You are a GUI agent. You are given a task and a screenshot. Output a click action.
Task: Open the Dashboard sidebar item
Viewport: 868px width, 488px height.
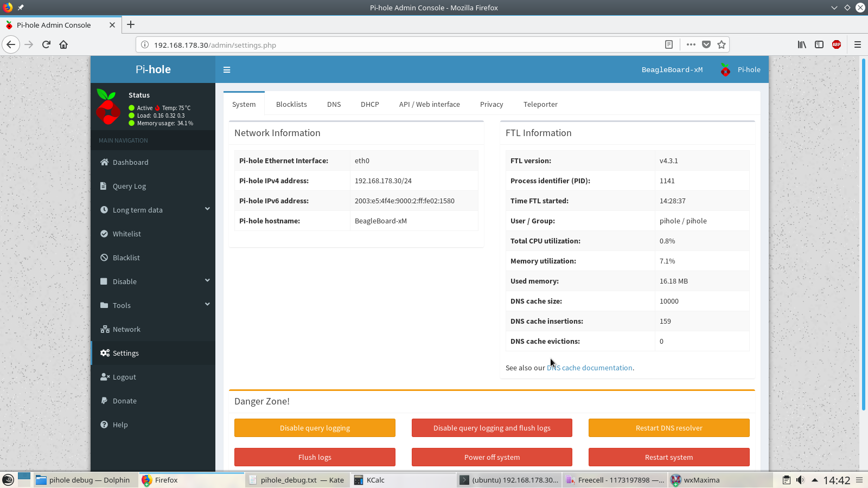click(x=153, y=162)
